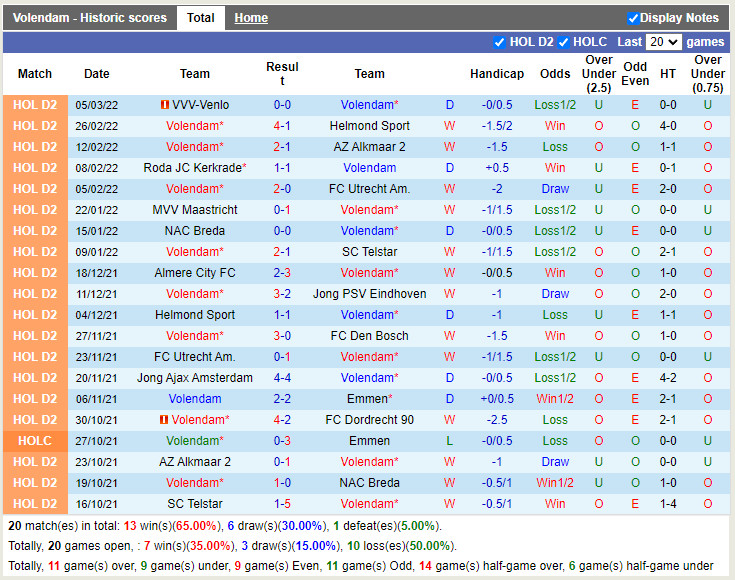
Task: Toggle the Display Notes checkbox
Action: 633,18
